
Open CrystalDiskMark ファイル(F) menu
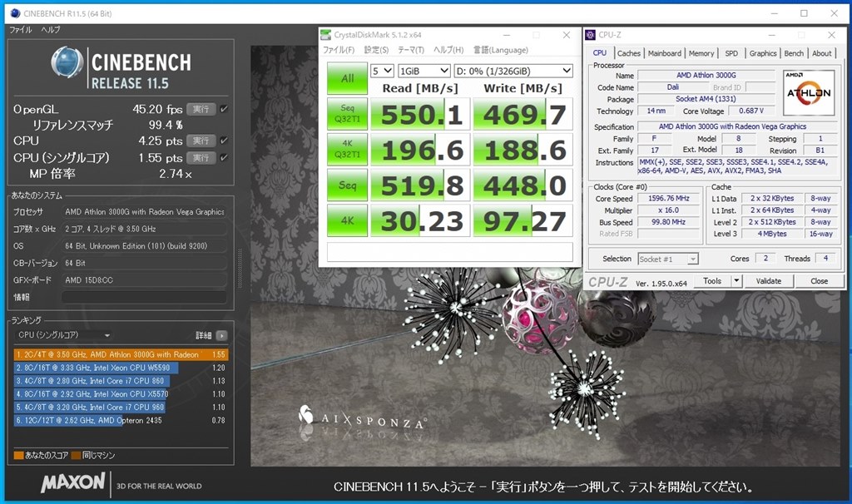(x=339, y=50)
